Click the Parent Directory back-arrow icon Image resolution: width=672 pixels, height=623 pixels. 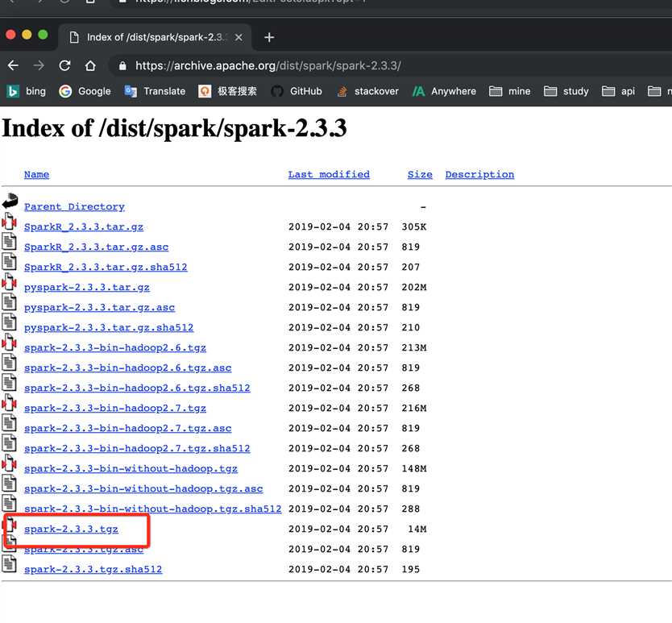point(10,201)
